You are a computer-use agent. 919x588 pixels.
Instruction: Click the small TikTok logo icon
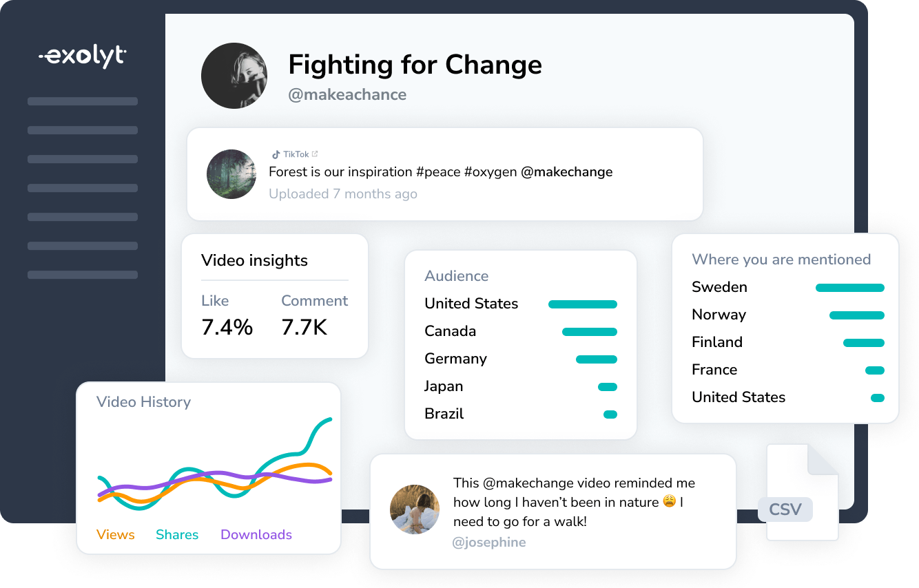coord(276,155)
